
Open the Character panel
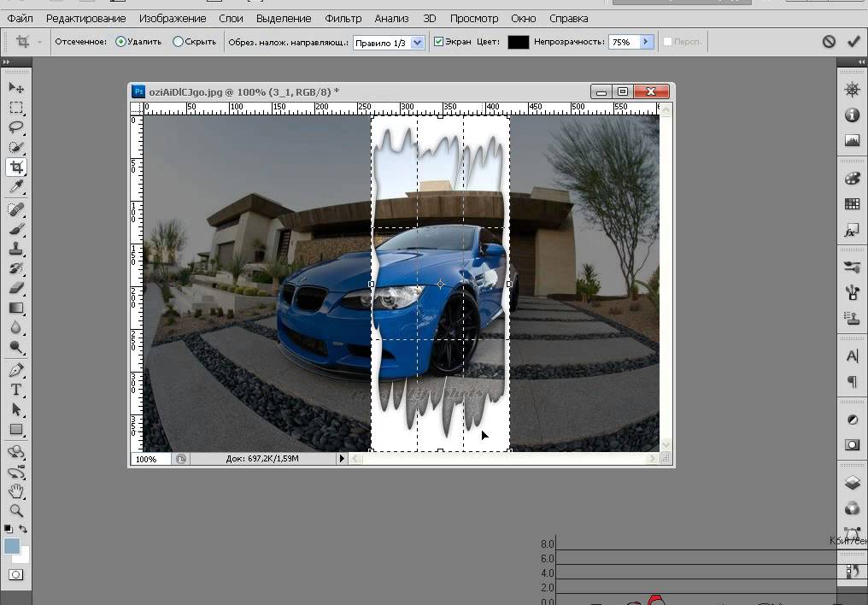pos(852,356)
